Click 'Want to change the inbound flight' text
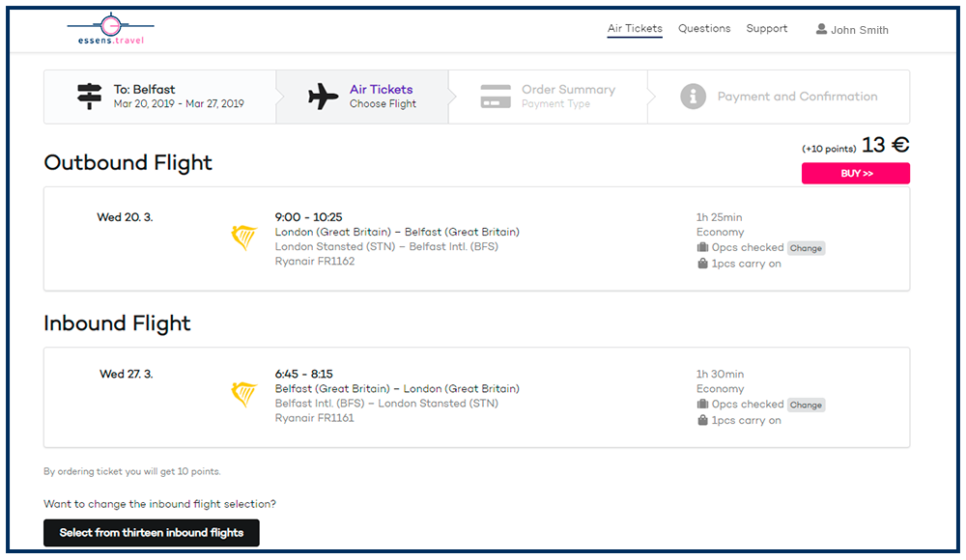The image size is (966, 560). click(159, 504)
